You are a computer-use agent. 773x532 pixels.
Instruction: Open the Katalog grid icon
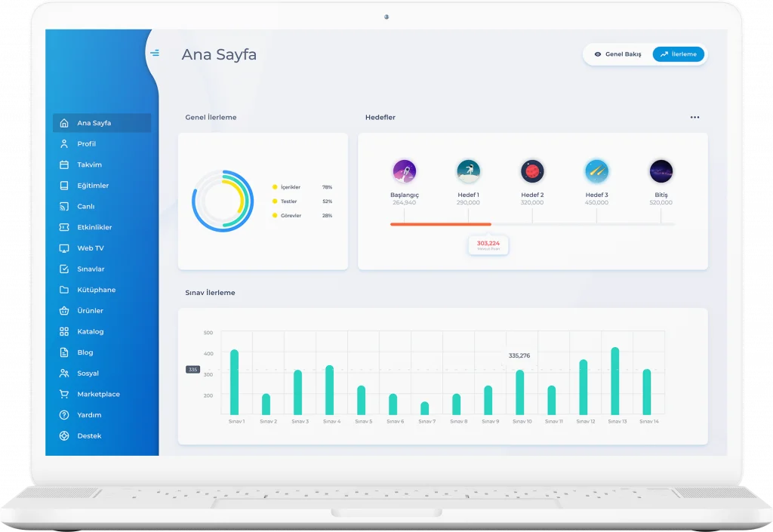(64, 332)
